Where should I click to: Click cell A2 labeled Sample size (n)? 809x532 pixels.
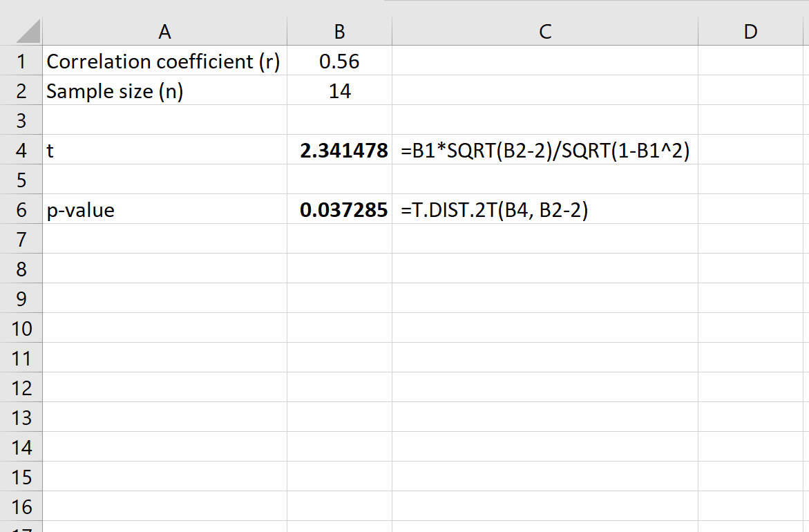coord(164,91)
